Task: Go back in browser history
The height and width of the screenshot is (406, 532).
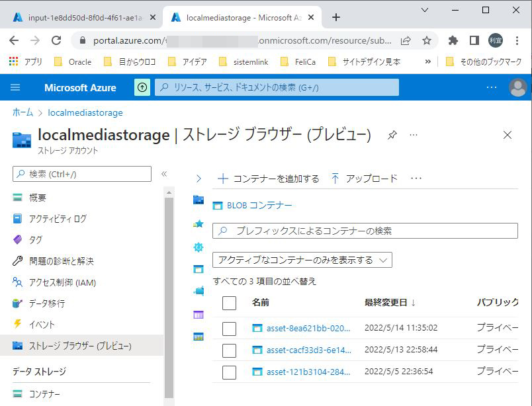Action: 14,41
